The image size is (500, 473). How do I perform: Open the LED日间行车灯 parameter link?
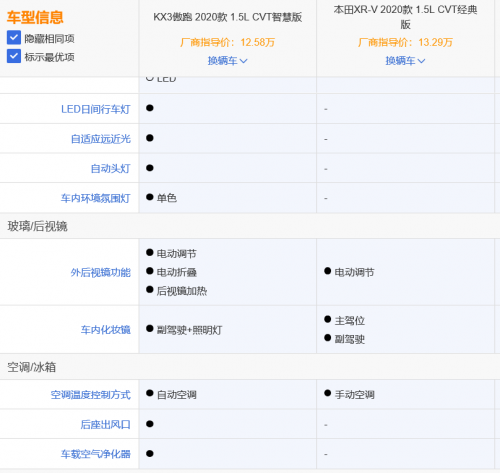tap(96, 109)
